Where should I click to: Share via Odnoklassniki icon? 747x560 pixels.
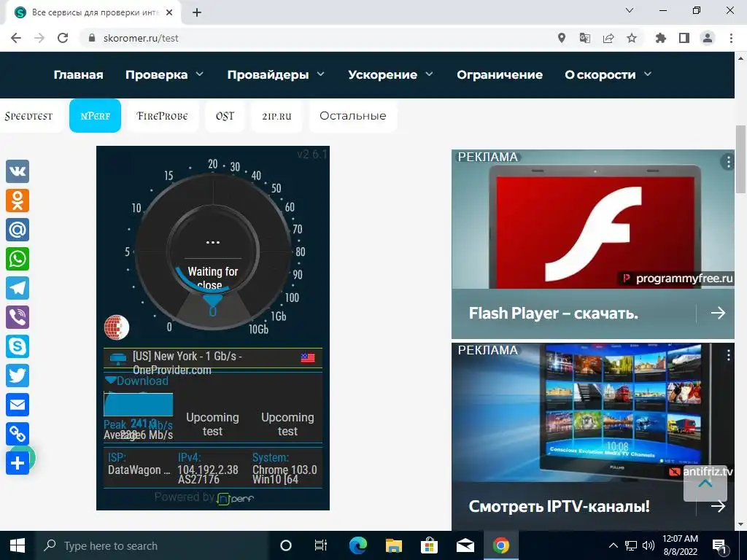18,201
